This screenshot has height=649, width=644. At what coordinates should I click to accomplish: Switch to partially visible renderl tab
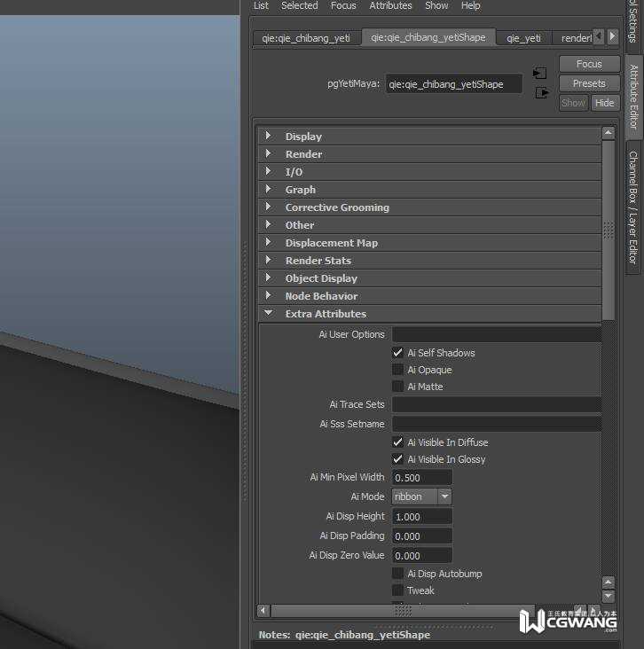pyautogui.click(x=574, y=38)
